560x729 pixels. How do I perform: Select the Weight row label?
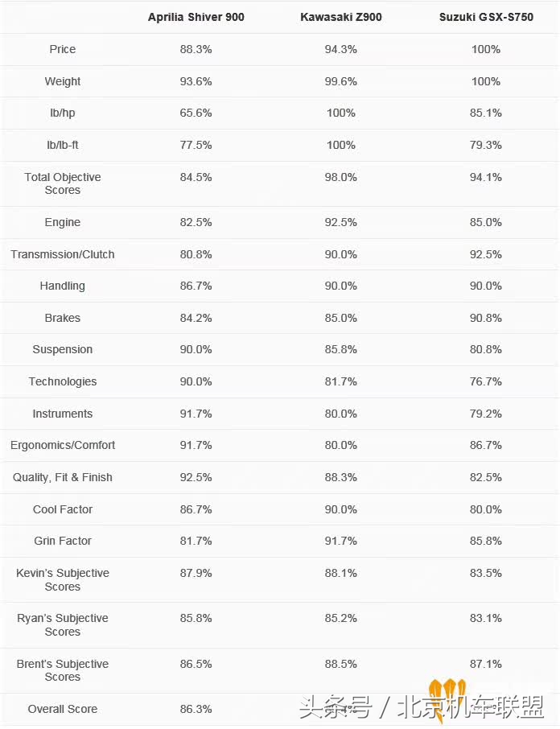click(63, 81)
